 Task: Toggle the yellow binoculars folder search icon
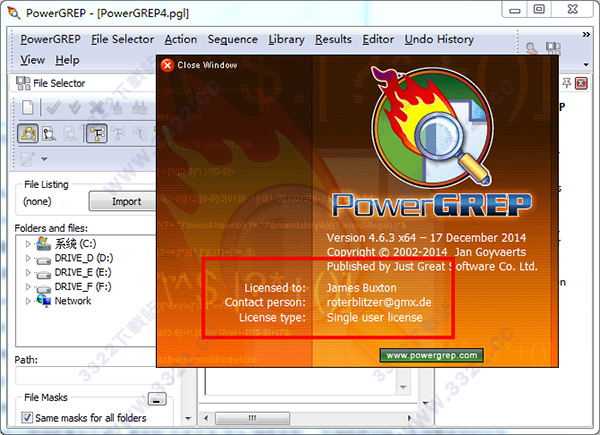[x=28, y=133]
